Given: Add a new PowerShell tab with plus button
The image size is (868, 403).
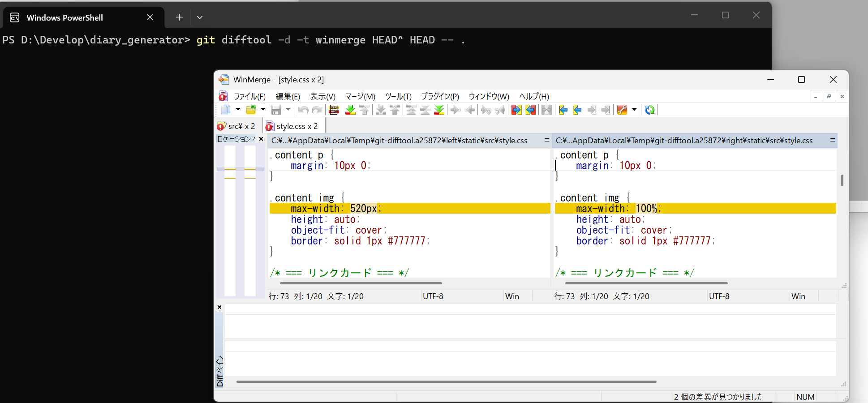Looking at the screenshot, I should pyautogui.click(x=179, y=17).
